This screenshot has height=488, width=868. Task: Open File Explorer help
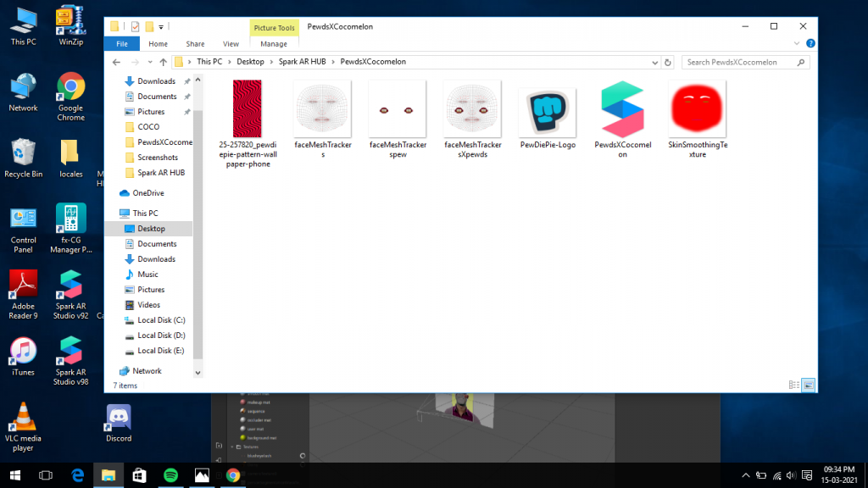coord(810,43)
